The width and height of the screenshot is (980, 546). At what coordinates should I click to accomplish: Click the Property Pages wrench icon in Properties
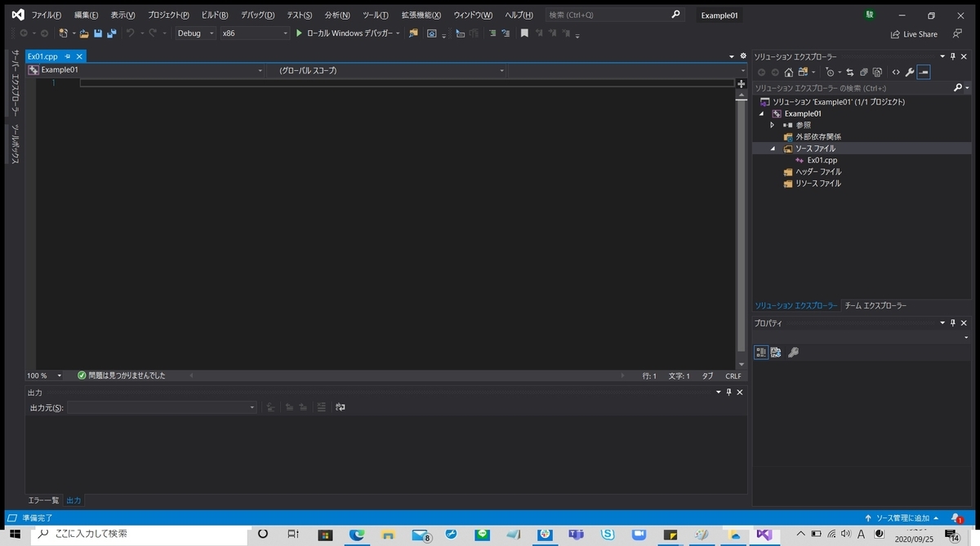tap(793, 353)
